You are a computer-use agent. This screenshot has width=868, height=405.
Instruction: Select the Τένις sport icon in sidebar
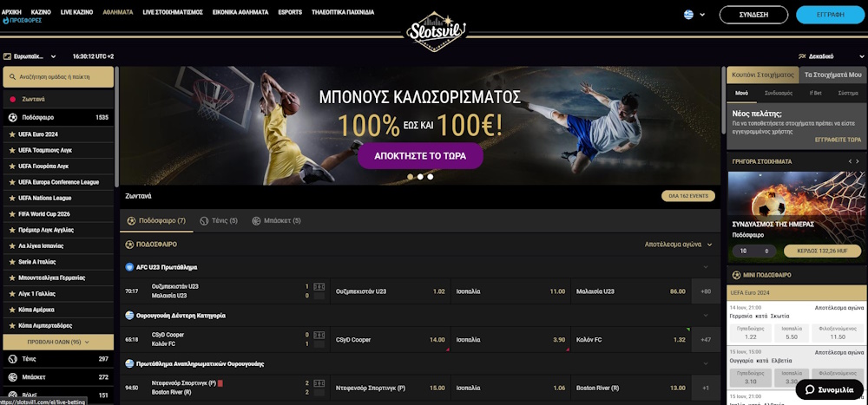coord(13,359)
